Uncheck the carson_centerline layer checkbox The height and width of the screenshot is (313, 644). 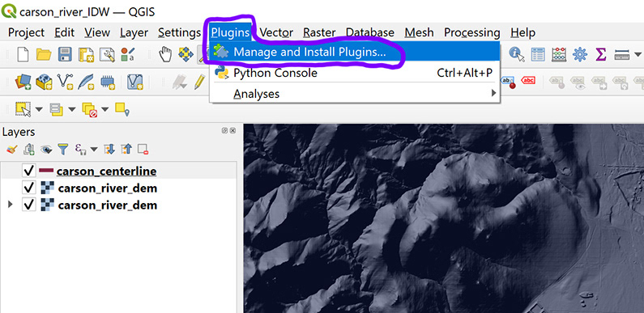click(x=28, y=171)
